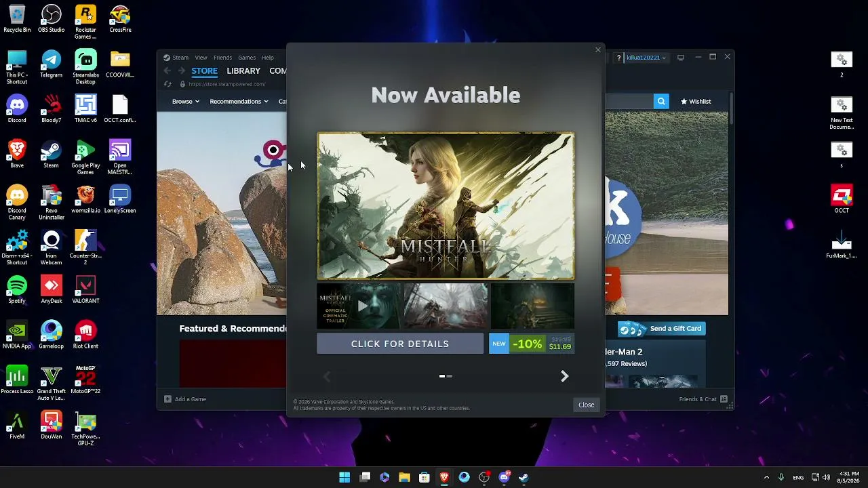Image resolution: width=868 pixels, height=488 pixels.
Task: Open the Games menu in Steam
Action: click(x=247, y=58)
